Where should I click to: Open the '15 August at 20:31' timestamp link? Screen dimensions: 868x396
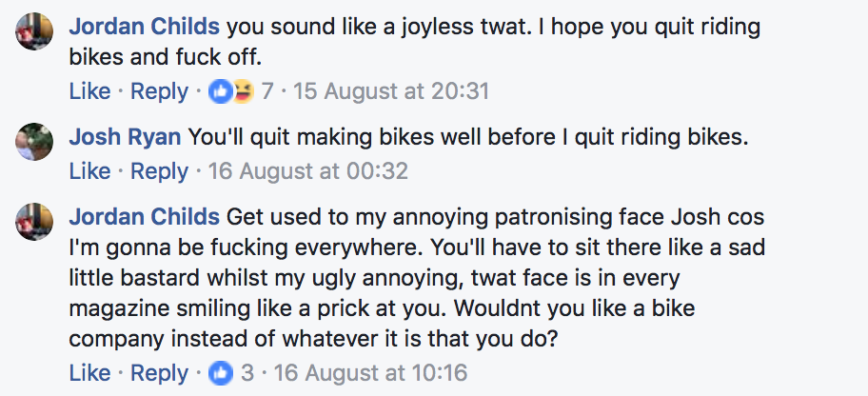click(x=390, y=92)
